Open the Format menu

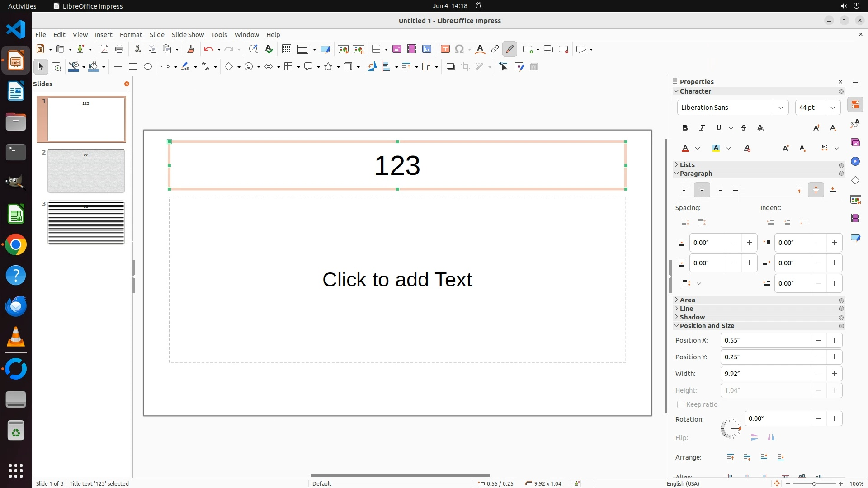[131, 35]
